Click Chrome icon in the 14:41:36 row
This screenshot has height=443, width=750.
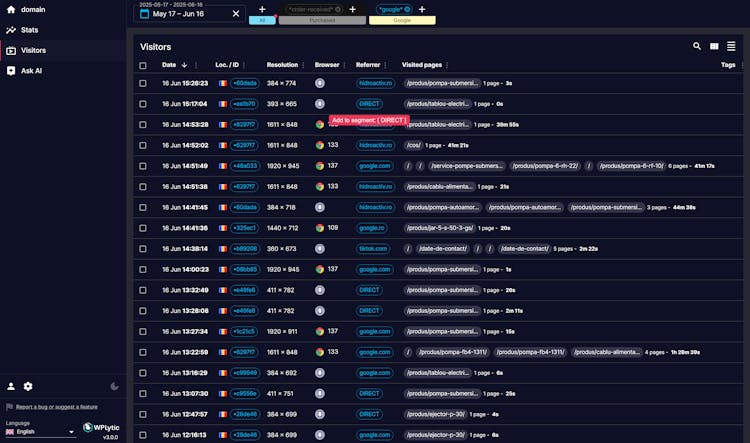(320, 228)
